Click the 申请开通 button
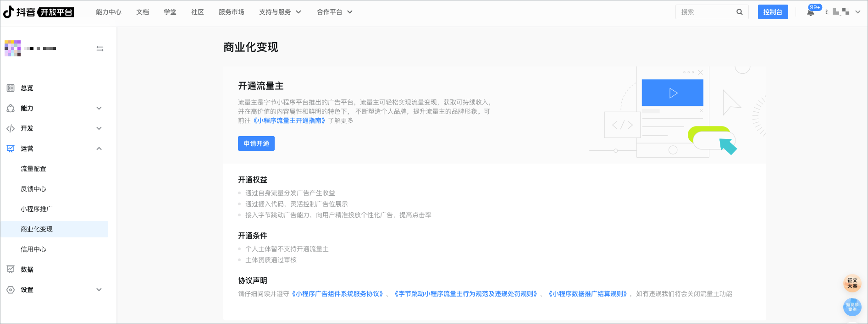The height and width of the screenshot is (324, 868). tap(256, 143)
